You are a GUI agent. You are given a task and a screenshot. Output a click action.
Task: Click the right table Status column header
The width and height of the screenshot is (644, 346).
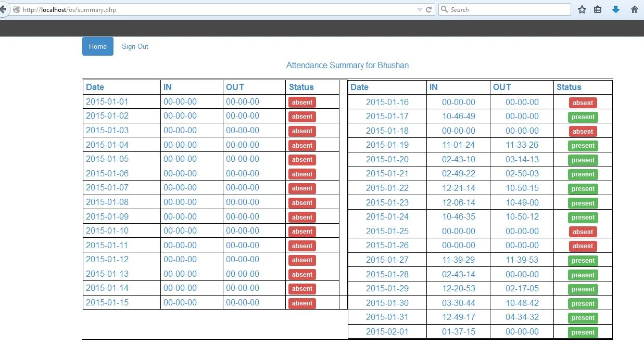(569, 87)
